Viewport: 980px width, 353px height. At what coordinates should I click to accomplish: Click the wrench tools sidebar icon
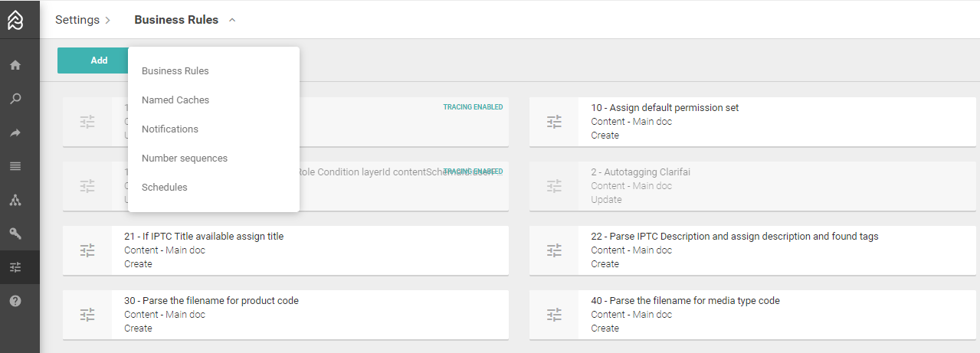click(x=15, y=234)
